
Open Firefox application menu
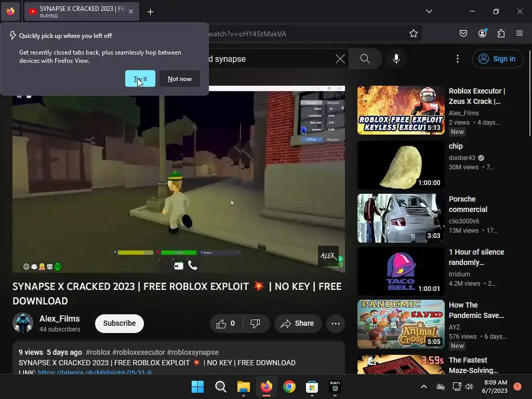tap(520, 33)
